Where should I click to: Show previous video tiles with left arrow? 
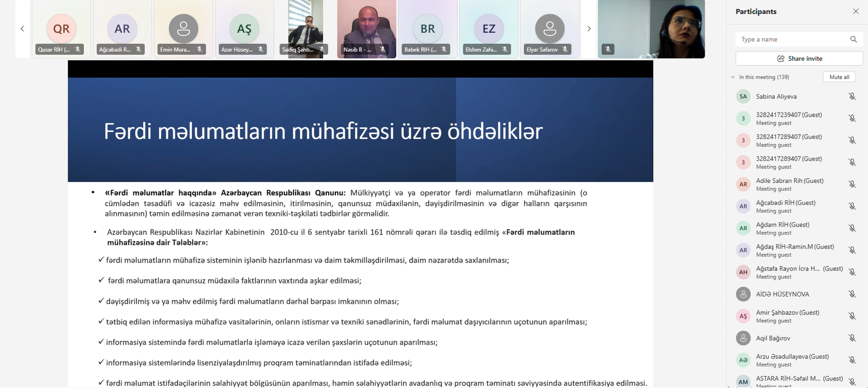tap(22, 29)
